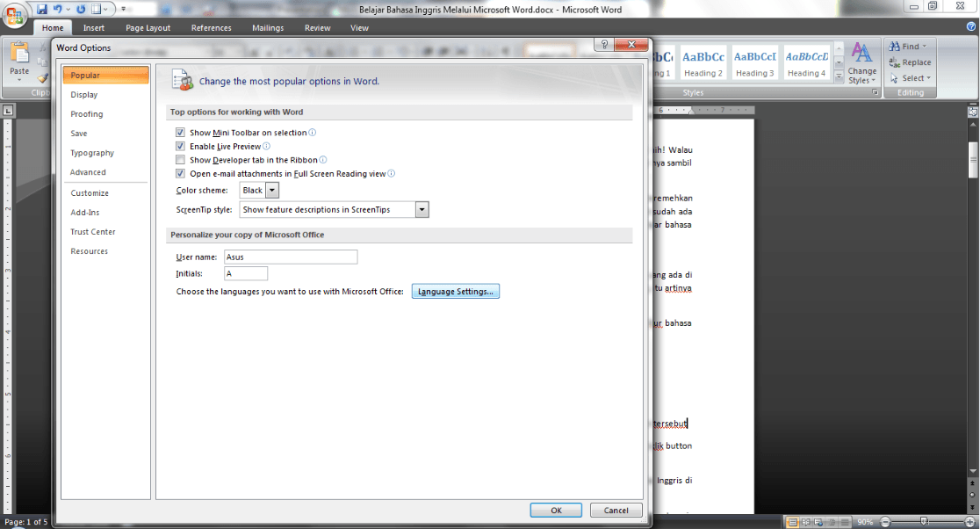Screen dimensions: 980x529
Task: Switch to Draft view
Action: (x=845, y=522)
